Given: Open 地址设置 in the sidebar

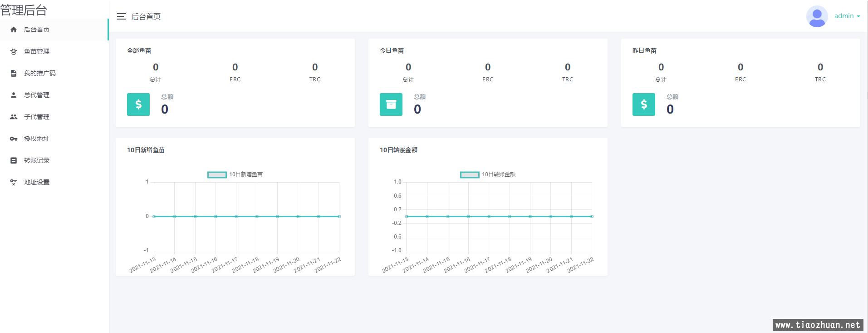Looking at the screenshot, I should pyautogui.click(x=54, y=182).
